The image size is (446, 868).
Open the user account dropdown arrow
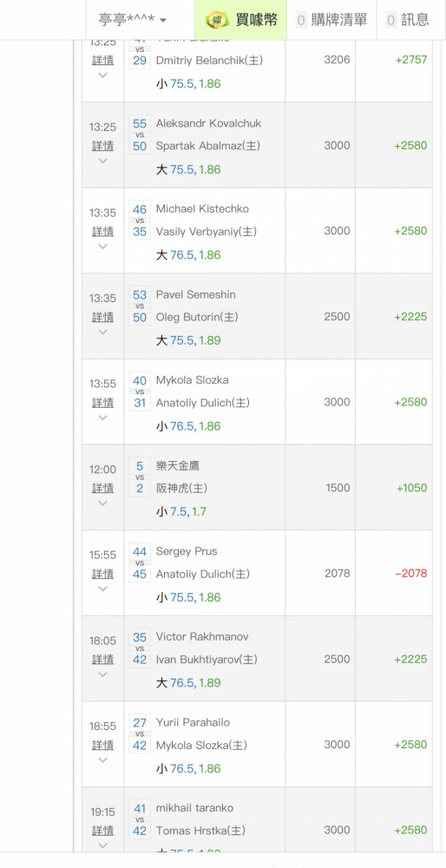(162, 21)
